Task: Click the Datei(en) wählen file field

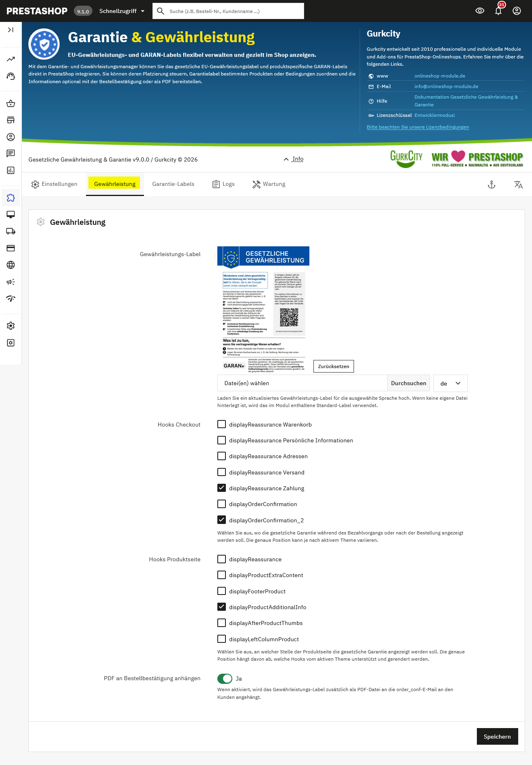Action: coord(302,383)
